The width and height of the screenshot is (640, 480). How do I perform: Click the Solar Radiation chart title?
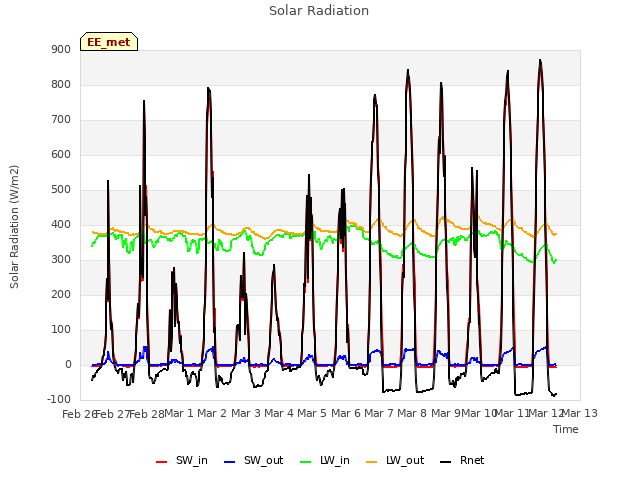[319, 11]
